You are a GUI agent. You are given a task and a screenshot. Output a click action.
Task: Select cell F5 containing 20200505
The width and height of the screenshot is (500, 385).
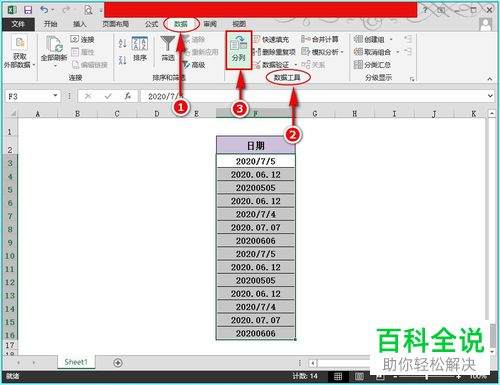256,188
